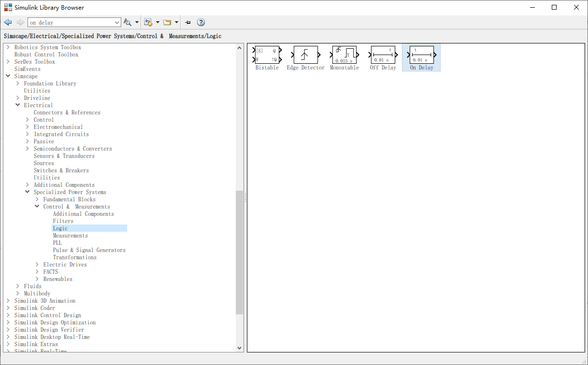Select SerDes Toolbox library
This screenshot has height=365, width=588.
[x=35, y=62]
